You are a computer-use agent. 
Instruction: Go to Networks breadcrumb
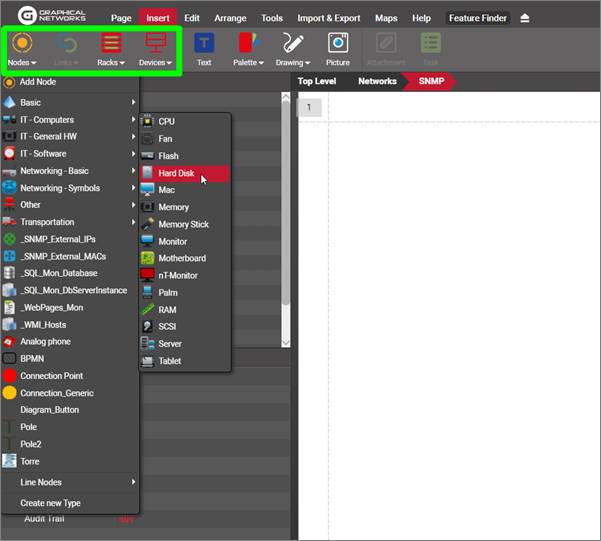[377, 81]
